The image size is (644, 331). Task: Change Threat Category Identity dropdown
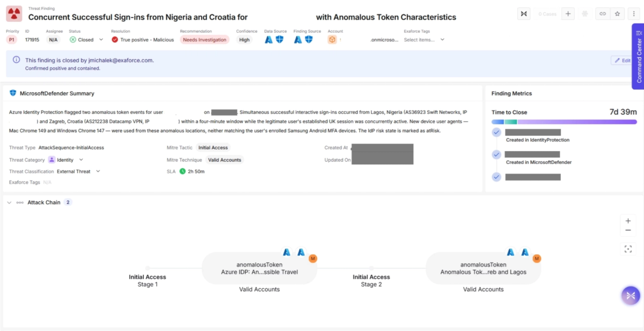[x=66, y=160]
